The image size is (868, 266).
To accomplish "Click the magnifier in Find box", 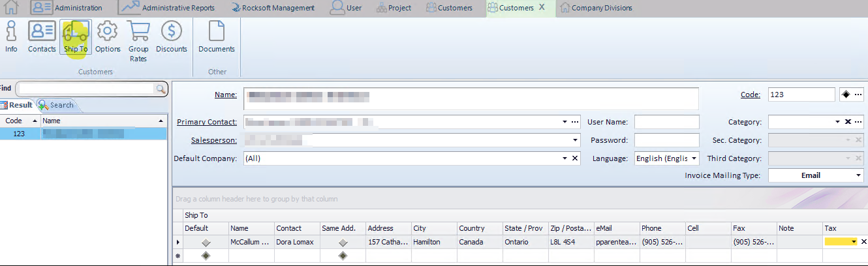I will 160,89.
